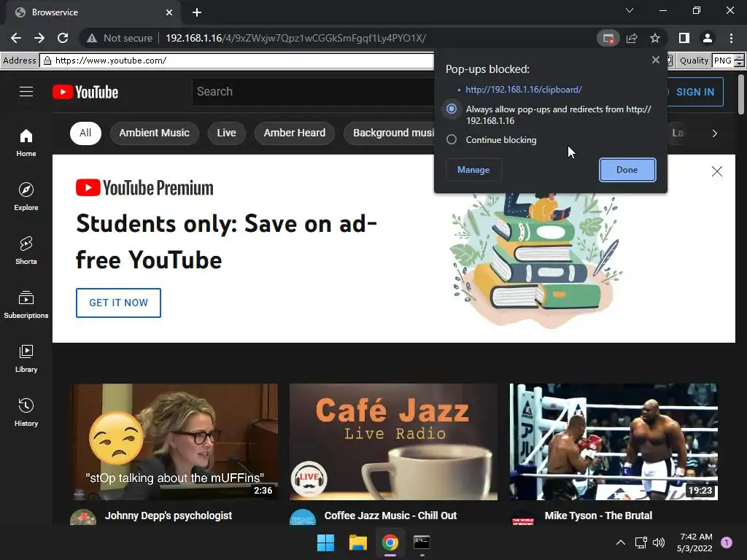Open Chrome three-dot menu
Screen dimensions: 747x560
coord(731,38)
